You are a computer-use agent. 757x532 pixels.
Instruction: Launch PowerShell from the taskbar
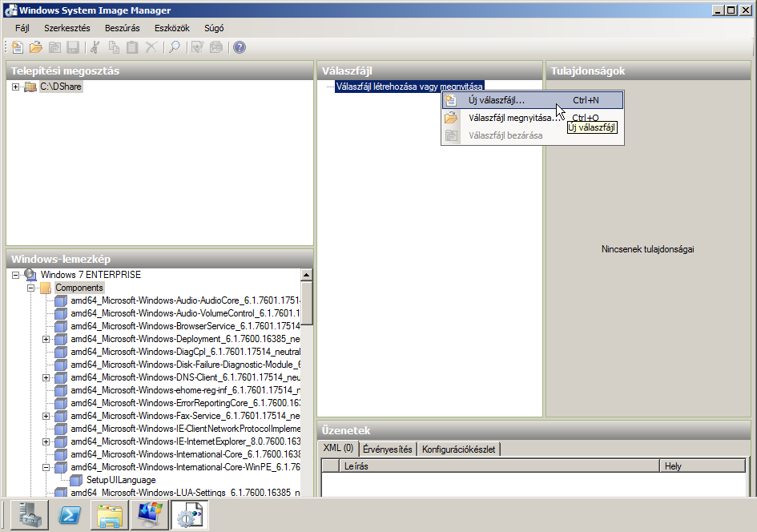pyautogui.click(x=70, y=515)
